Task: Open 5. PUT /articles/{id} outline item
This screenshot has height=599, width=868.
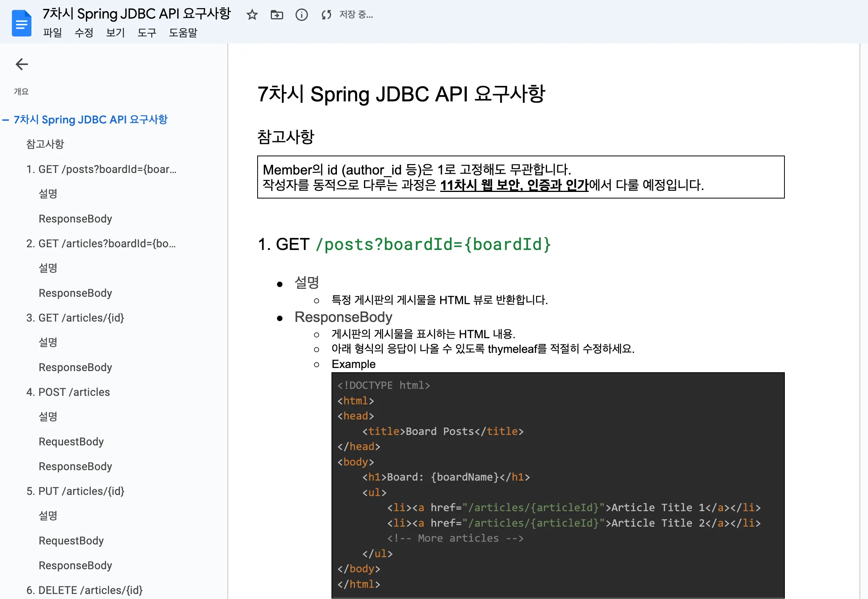Action: click(x=75, y=491)
